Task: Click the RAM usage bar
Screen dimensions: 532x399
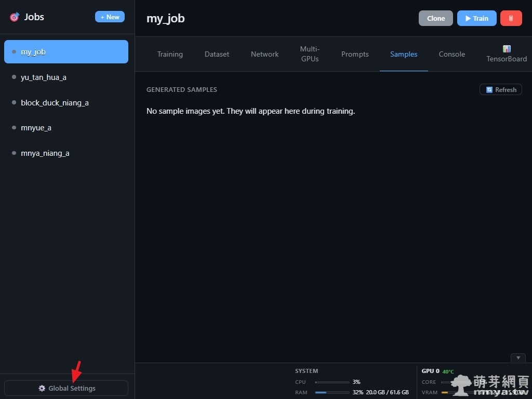Action: click(332, 392)
